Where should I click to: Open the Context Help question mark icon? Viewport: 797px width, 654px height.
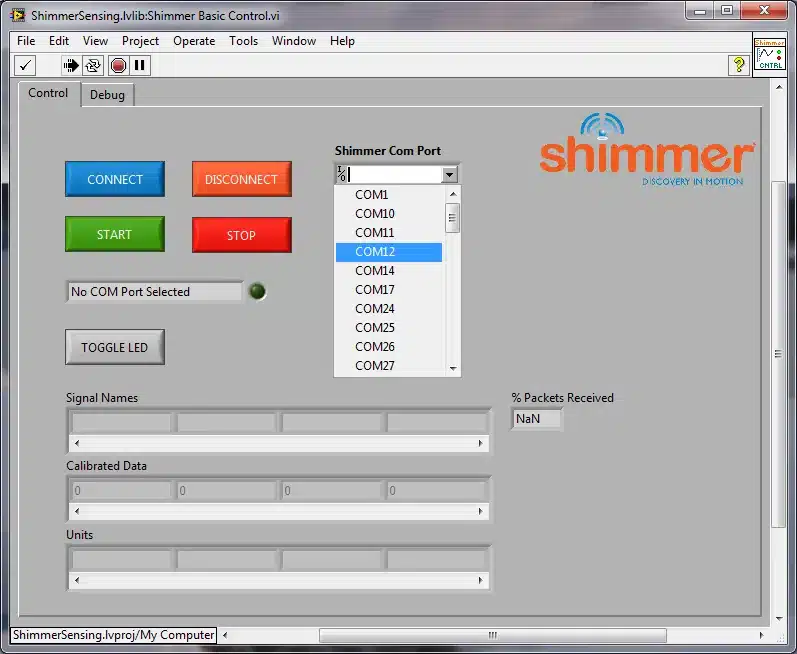[739, 65]
